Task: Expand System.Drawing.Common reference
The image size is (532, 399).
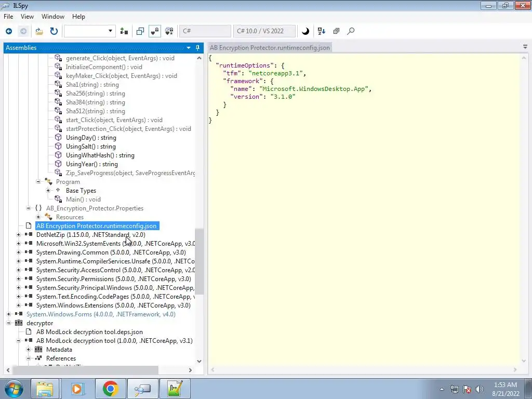Action: coord(19,252)
